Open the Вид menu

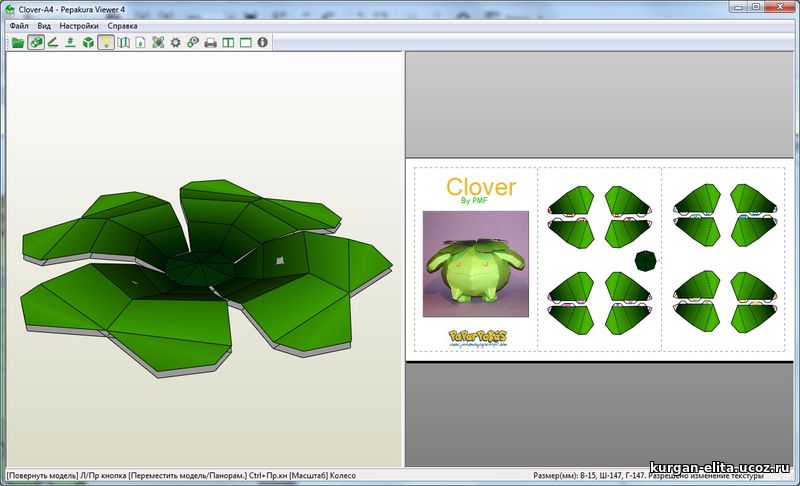(x=44, y=25)
